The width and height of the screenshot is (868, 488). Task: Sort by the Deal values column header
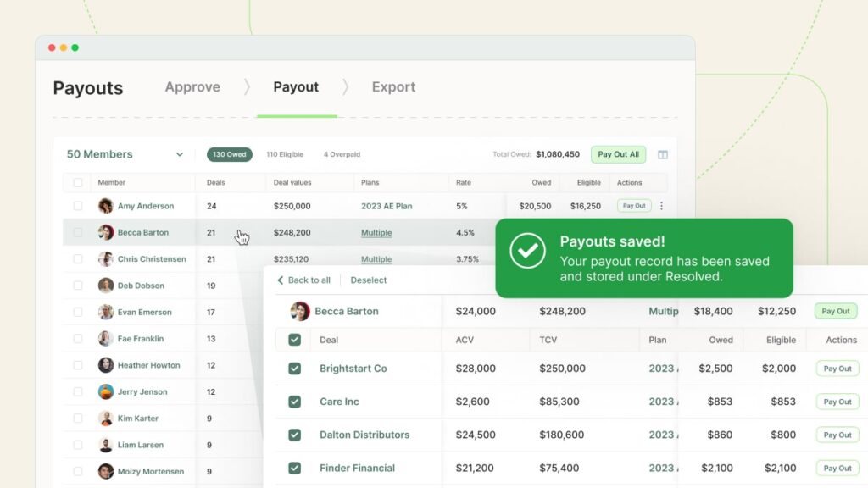coord(292,183)
